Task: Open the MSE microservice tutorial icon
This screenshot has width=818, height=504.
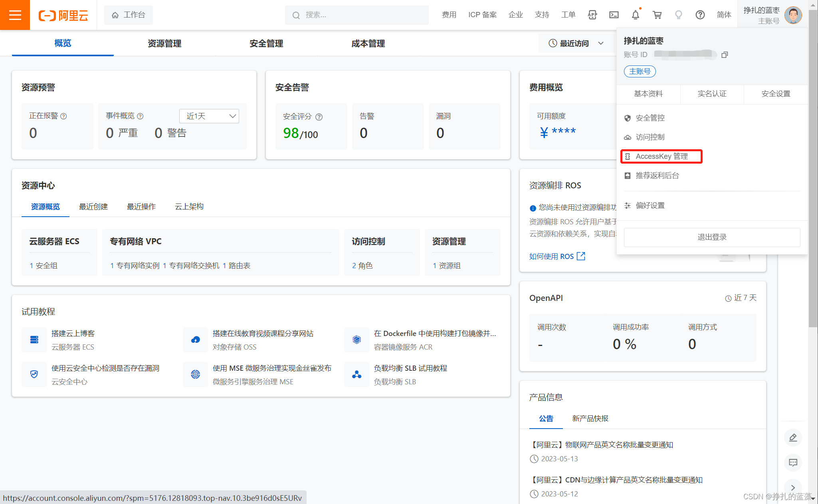Action: (x=196, y=374)
